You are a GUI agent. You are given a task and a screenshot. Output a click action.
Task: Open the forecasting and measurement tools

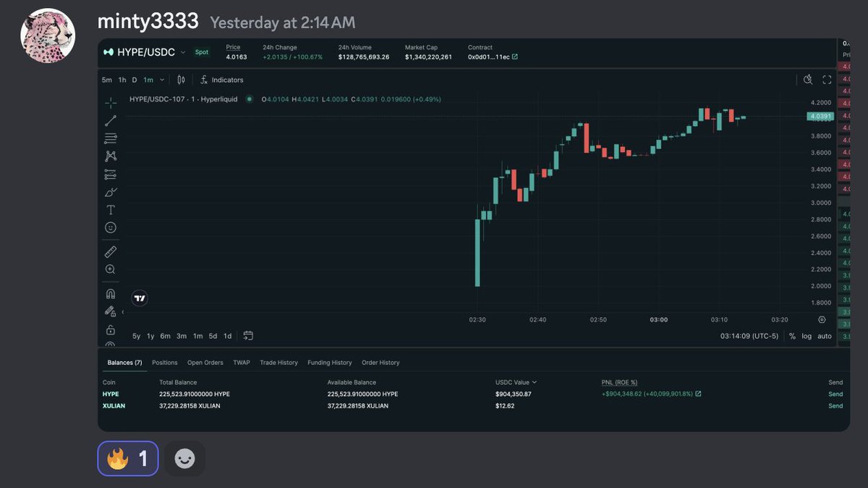pos(110,174)
